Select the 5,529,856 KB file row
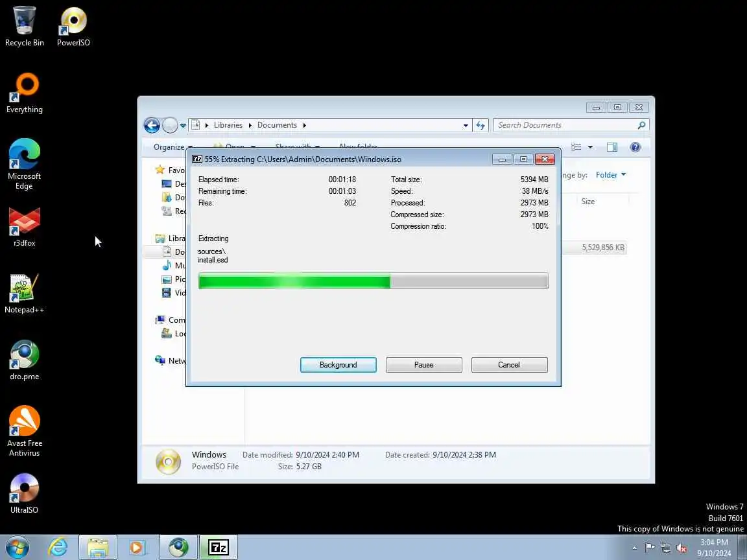 tap(594, 248)
